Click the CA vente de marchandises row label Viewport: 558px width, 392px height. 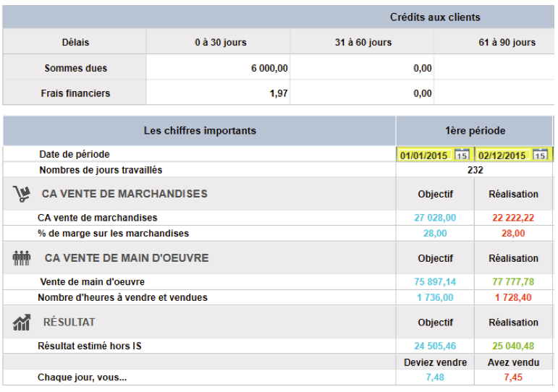(x=98, y=218)
